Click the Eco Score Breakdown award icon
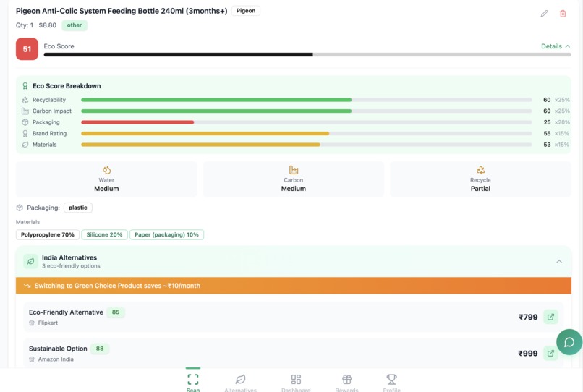 [x=25, y=86]
